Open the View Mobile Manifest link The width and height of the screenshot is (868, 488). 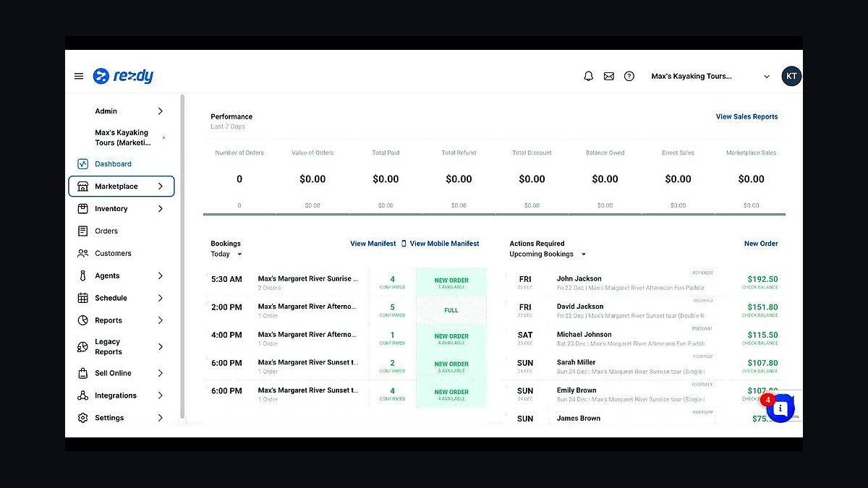444,244
